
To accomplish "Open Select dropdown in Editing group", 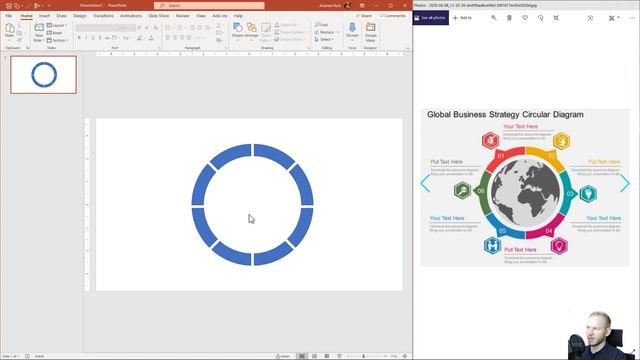I will click(324, 40).
